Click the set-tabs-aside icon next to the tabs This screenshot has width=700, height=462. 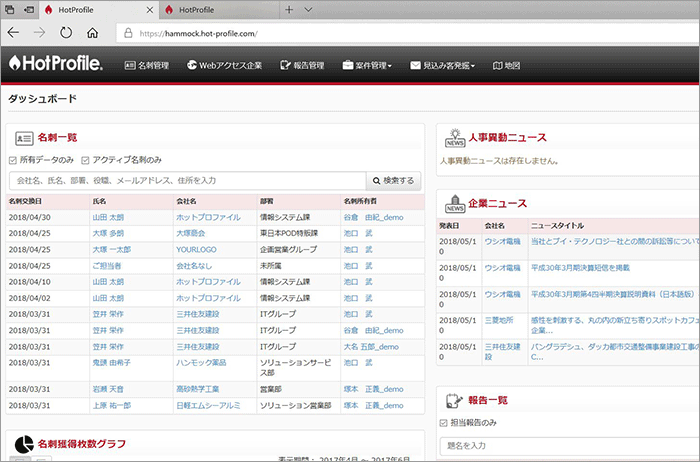tap(29, 9)
